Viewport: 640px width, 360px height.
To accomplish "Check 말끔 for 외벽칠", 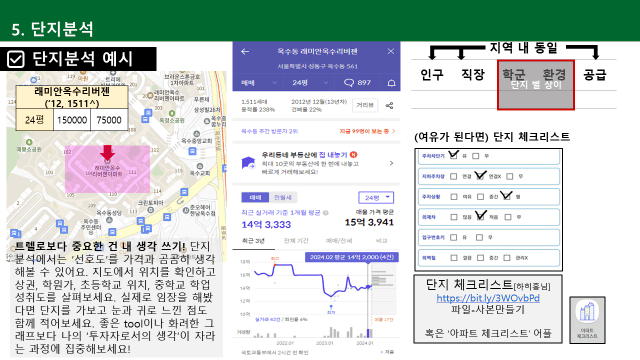I will click(454, 258).
